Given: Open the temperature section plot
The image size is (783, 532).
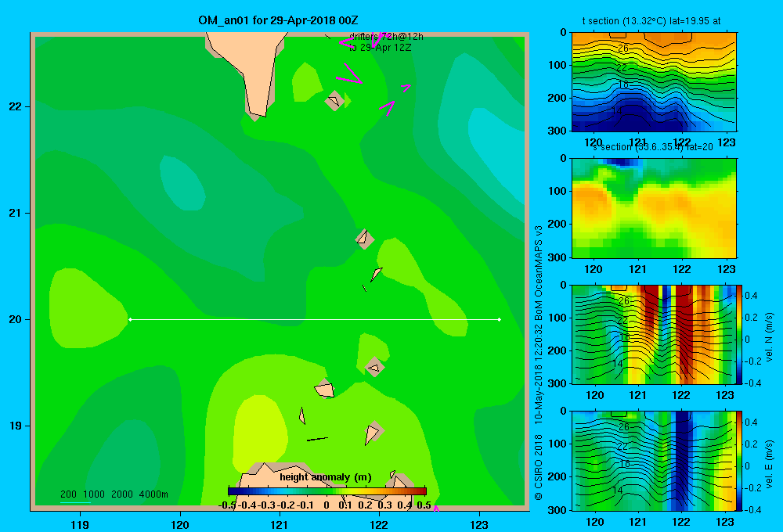Looking at the screenshot, I should [x=654, y=82].
